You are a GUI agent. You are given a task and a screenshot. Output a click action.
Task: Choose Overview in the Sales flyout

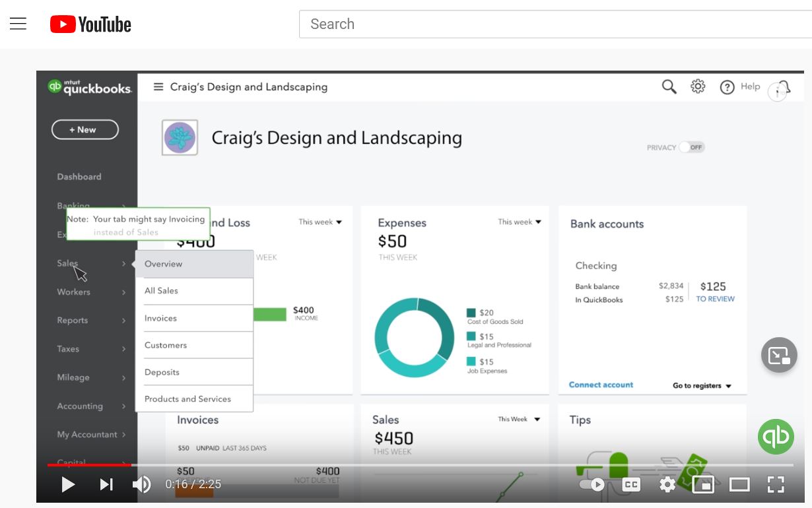pos(195,264)
